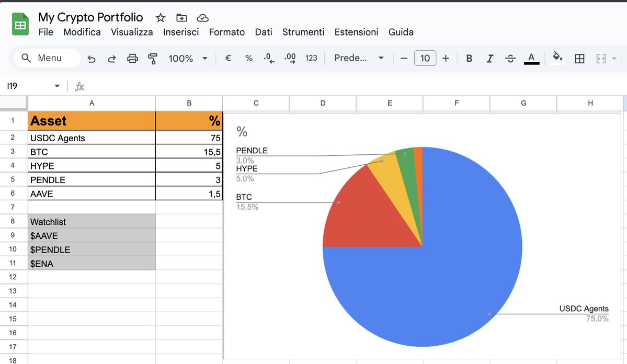Click the merge cells icon
This screenshot has height=364, width=627.
[x=601, y=59]
